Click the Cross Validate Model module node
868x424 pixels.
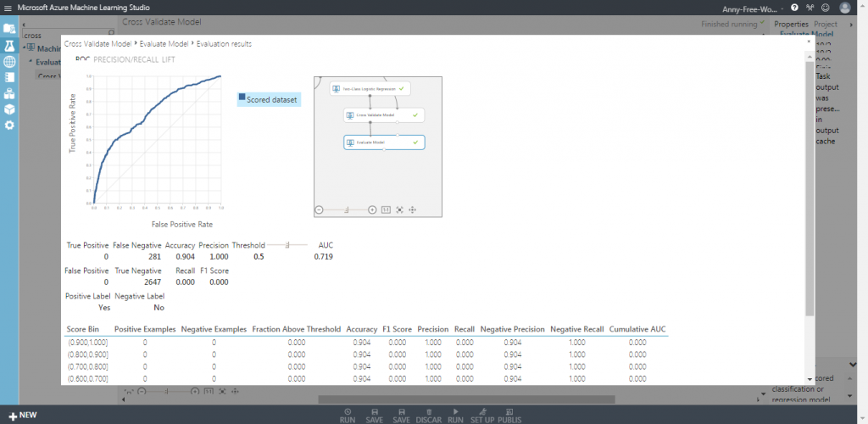384,115
